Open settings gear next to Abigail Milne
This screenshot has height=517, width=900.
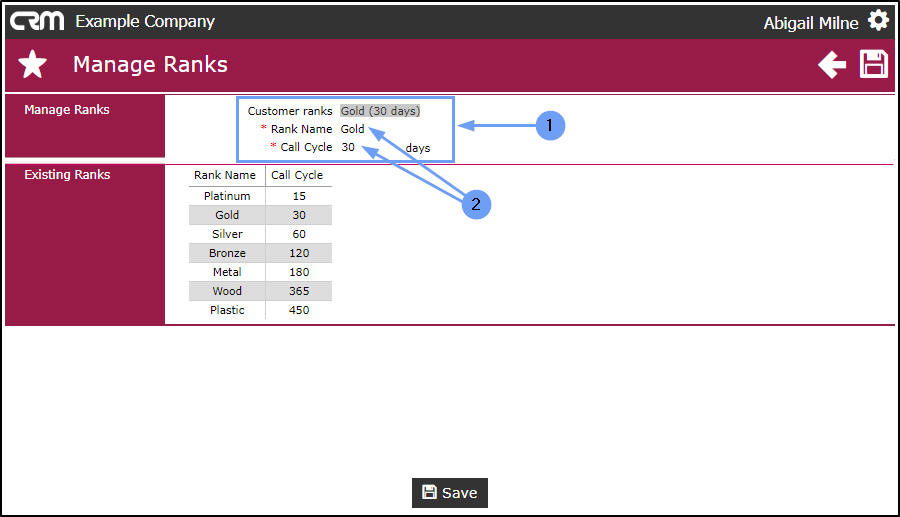[878, 21]
